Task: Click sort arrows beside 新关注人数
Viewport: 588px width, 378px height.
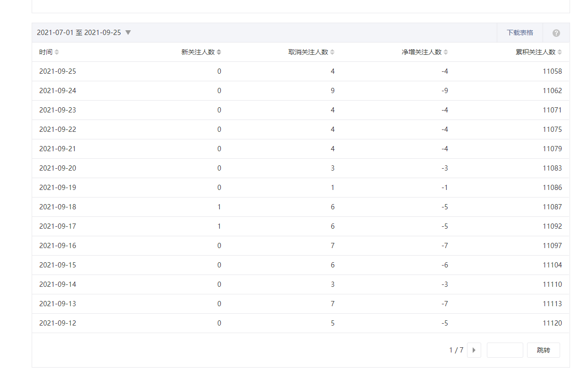Action: tap(219, 52)
